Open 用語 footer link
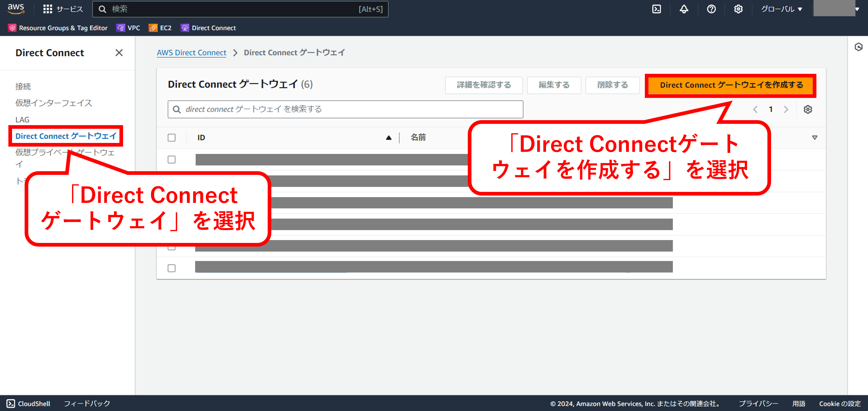 tap(799, 403)
